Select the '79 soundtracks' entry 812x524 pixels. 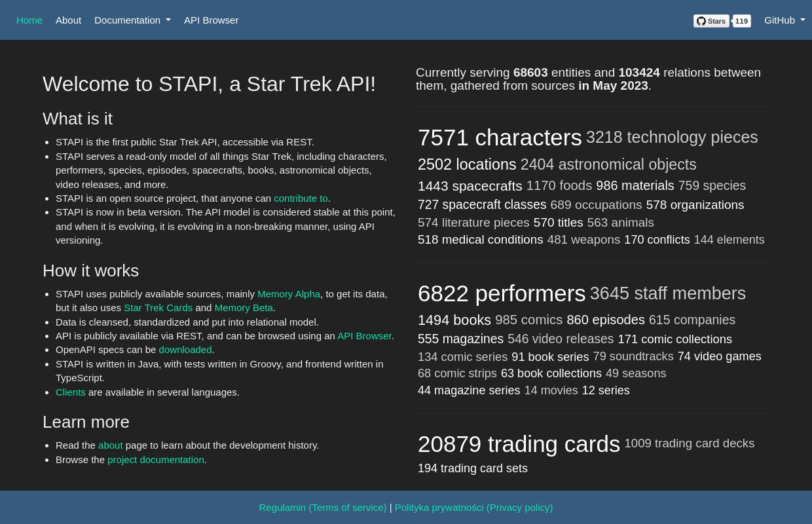(633, 357)
